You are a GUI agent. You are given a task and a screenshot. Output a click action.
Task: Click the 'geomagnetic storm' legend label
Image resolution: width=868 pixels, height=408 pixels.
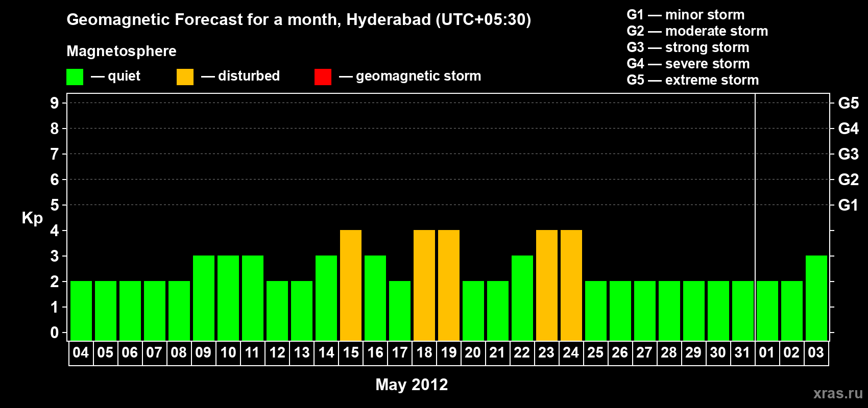(x=419, y=76)
